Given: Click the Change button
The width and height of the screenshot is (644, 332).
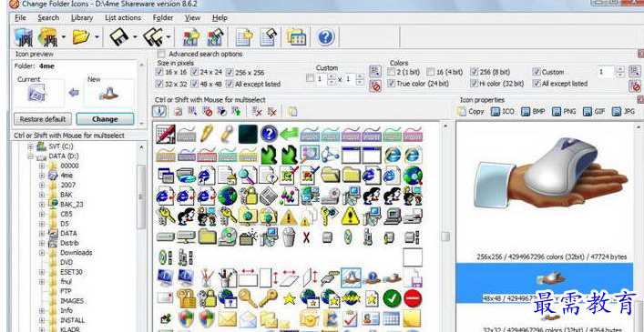Looking at the screenshot, I should (x=105, y=119).
